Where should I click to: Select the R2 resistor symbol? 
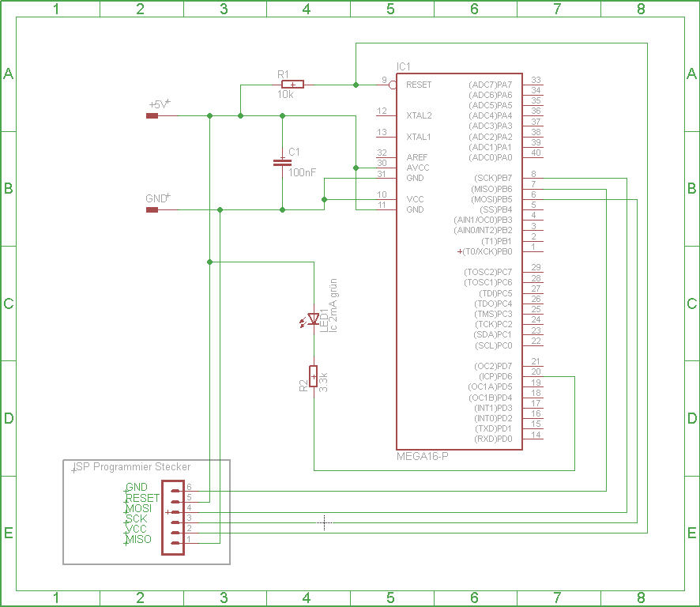point(314,376)
